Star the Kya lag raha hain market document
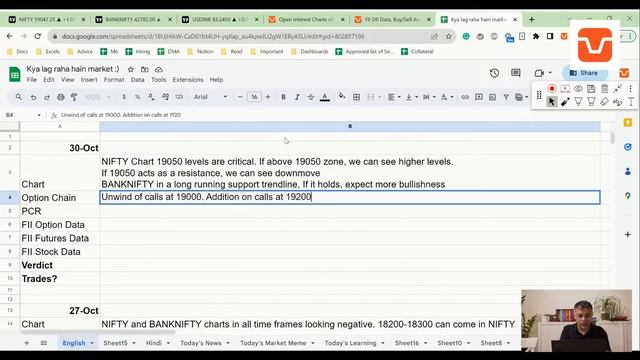640x360 pixels. click(131, 69)
